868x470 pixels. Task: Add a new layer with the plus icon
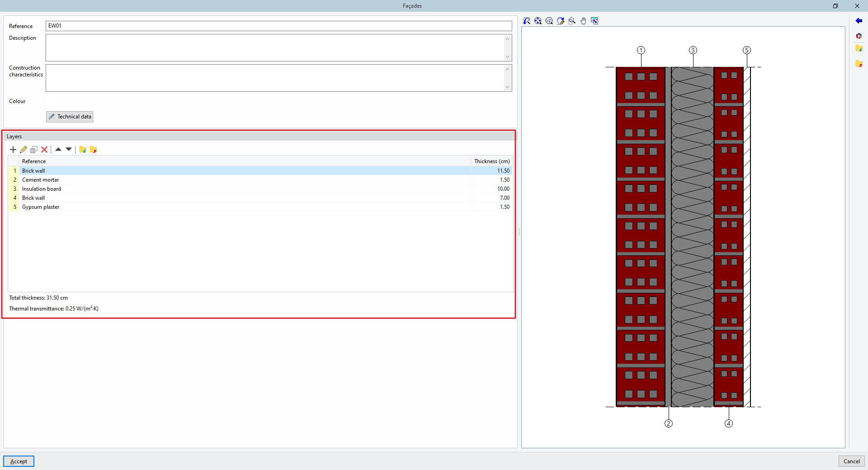[x=13, y=150]
